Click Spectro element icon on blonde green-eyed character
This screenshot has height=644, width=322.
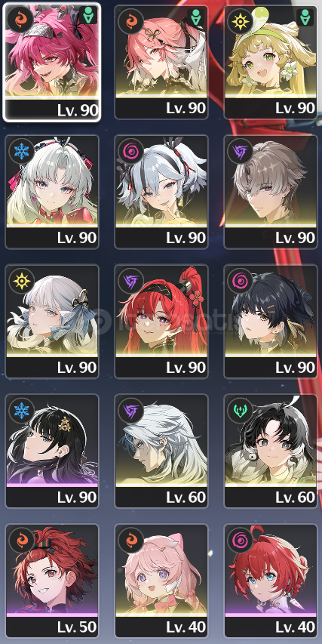[240, 21]
